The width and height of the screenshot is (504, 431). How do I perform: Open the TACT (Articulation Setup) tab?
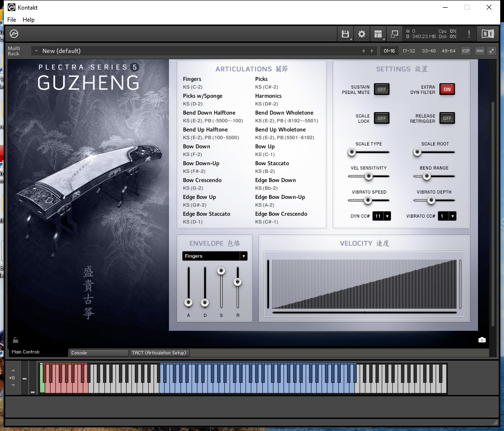(159, 353)
